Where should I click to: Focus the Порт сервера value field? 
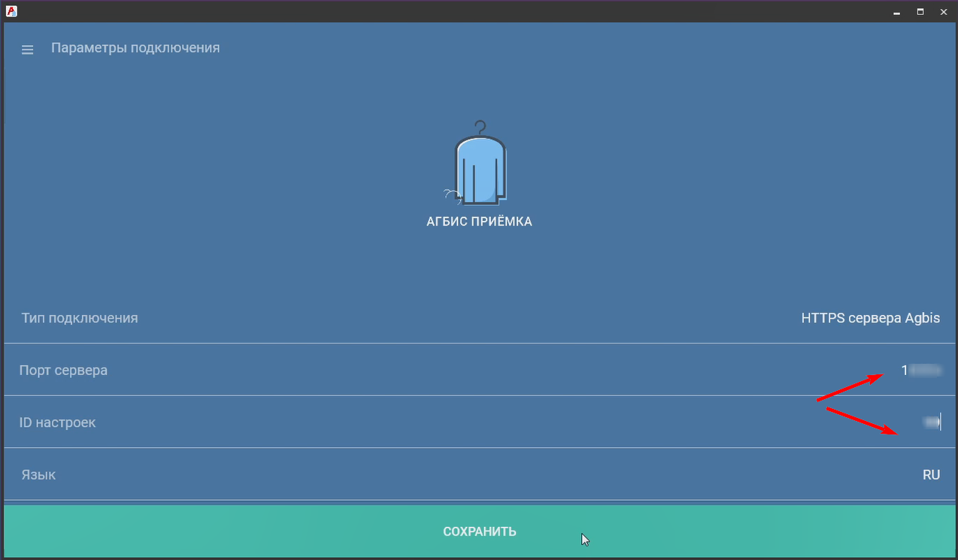click(921, 370)
